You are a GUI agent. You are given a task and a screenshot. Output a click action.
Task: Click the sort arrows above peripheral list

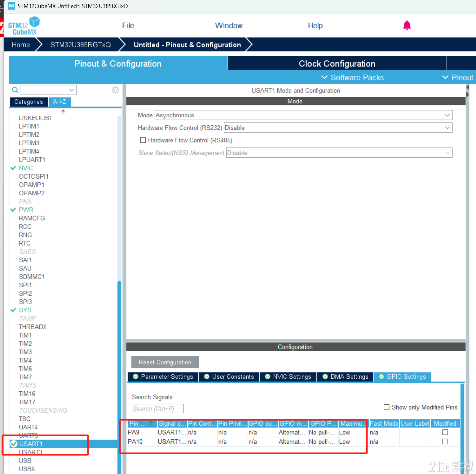click(x=63, y=112)
